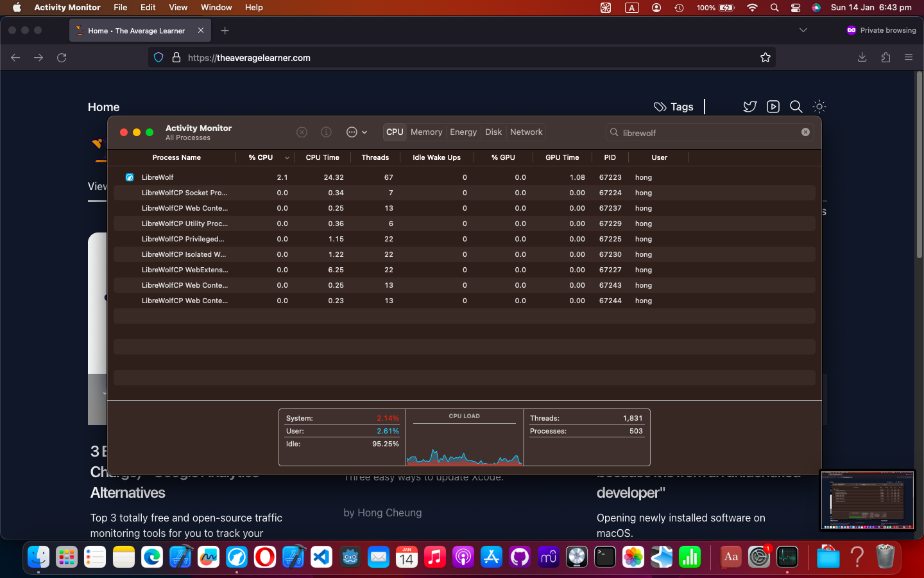Expand the more options dropdown in toolbar
Viewport: 924px width, 578px height.
point(357,132)
